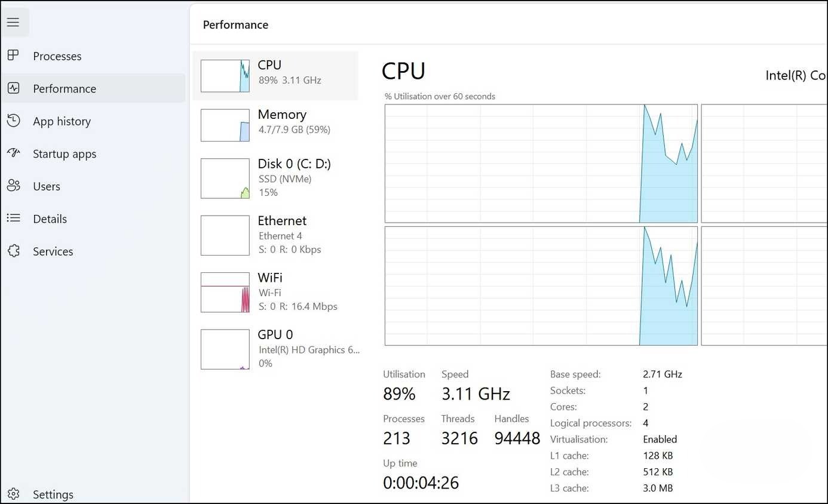The image size is (828, 504).
Task: Click the bottom-left logical processor graph
Action: pos(541,286)
